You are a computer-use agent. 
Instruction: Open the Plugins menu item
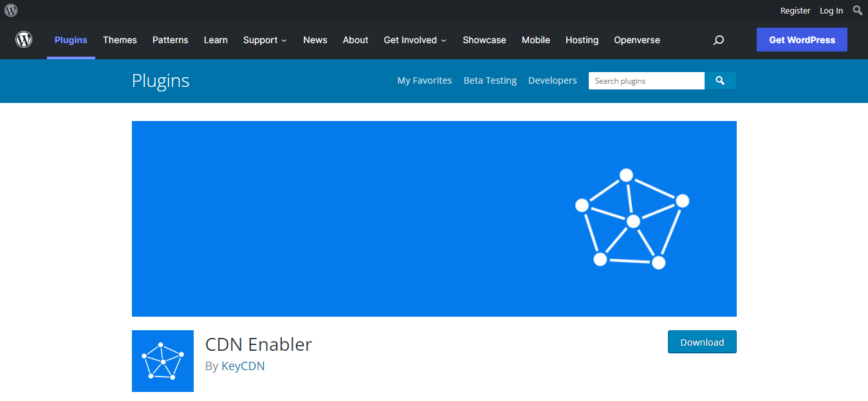click(x=71, y=40)
